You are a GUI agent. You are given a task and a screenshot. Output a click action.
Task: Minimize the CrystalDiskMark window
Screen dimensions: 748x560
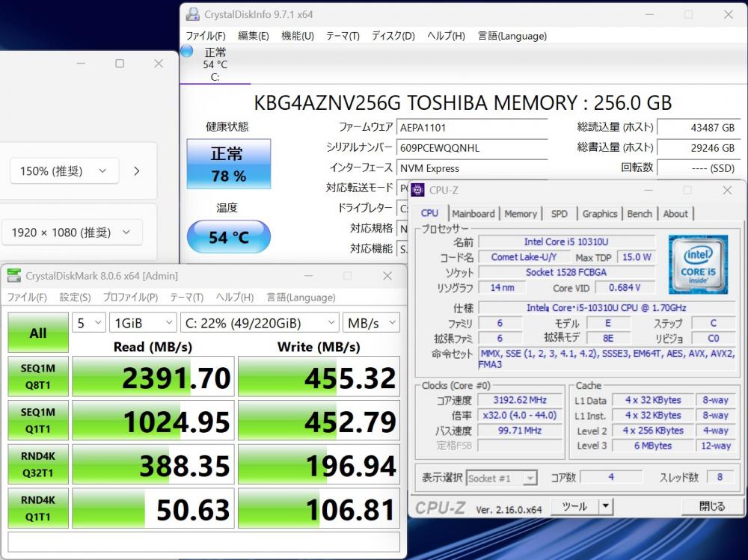point(309,276)
